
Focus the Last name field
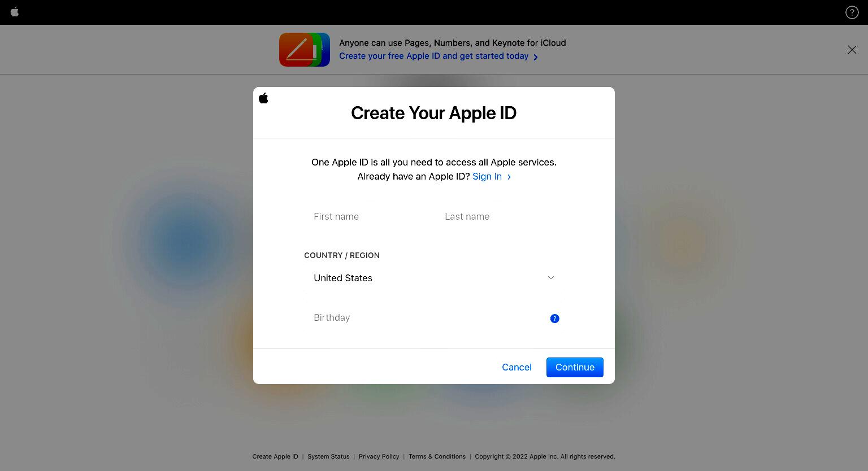click(x=499, y=216)
